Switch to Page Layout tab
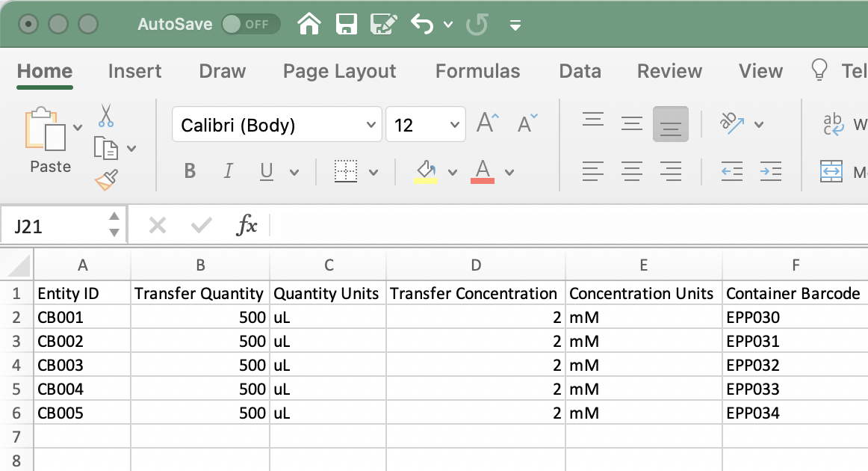 [x=339, y=71]
